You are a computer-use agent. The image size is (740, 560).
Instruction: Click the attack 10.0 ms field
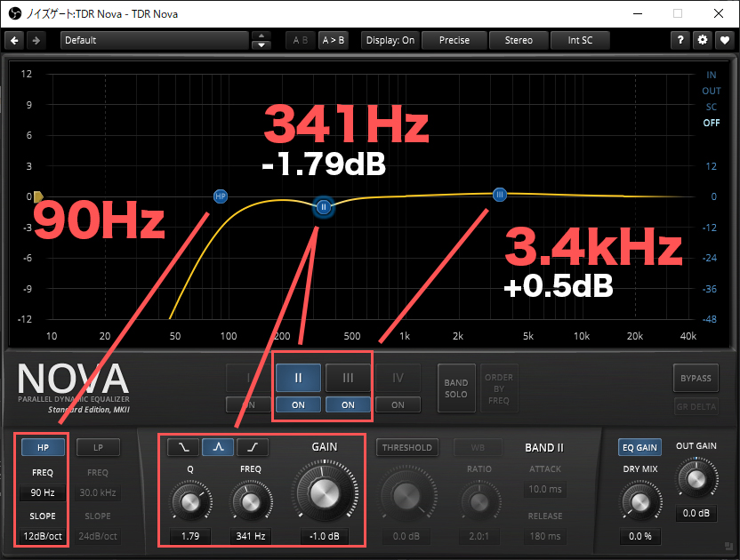click(x=545, y=489)
